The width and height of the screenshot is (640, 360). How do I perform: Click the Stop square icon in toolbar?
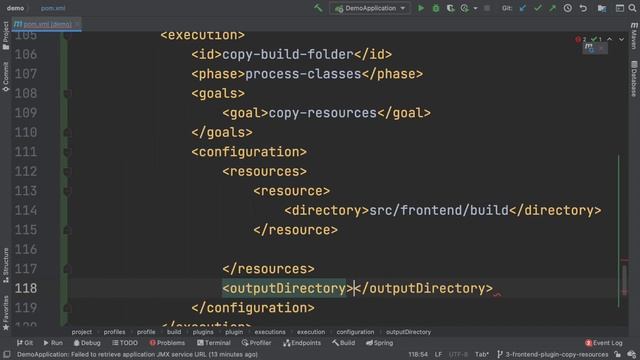(x=487, y=8)
